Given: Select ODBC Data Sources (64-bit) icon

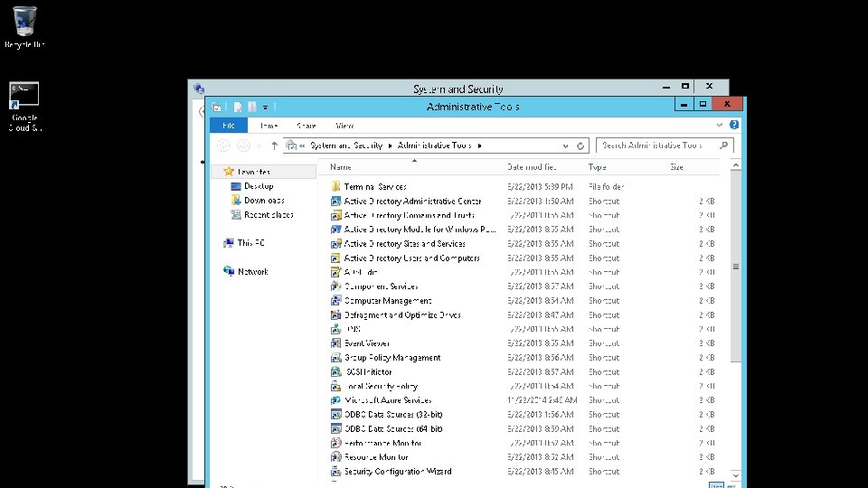Looking at the screenshot, I should tap(335, 428).
